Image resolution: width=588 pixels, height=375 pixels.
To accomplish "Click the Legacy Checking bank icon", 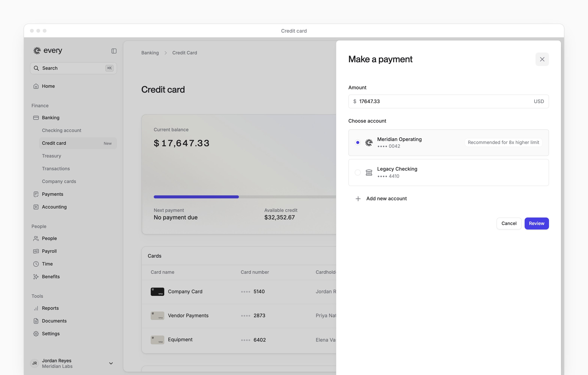I will 369,173.
